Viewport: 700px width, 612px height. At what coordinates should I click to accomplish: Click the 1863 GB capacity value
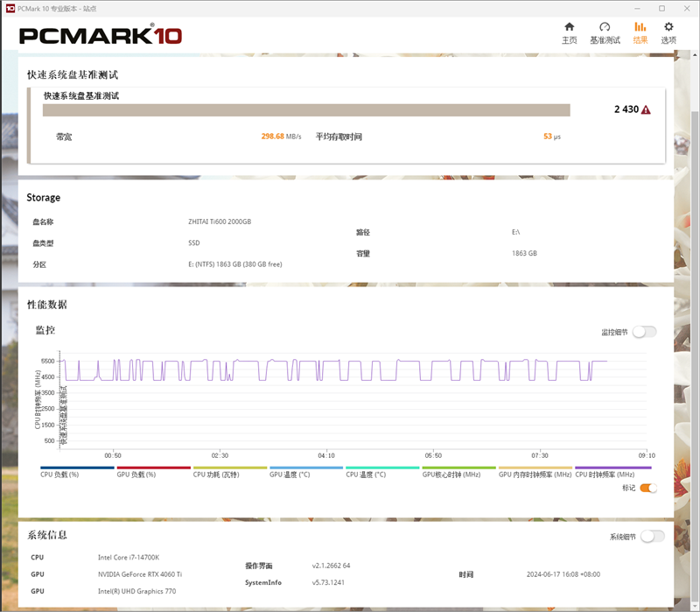click(x=524, y=253)
